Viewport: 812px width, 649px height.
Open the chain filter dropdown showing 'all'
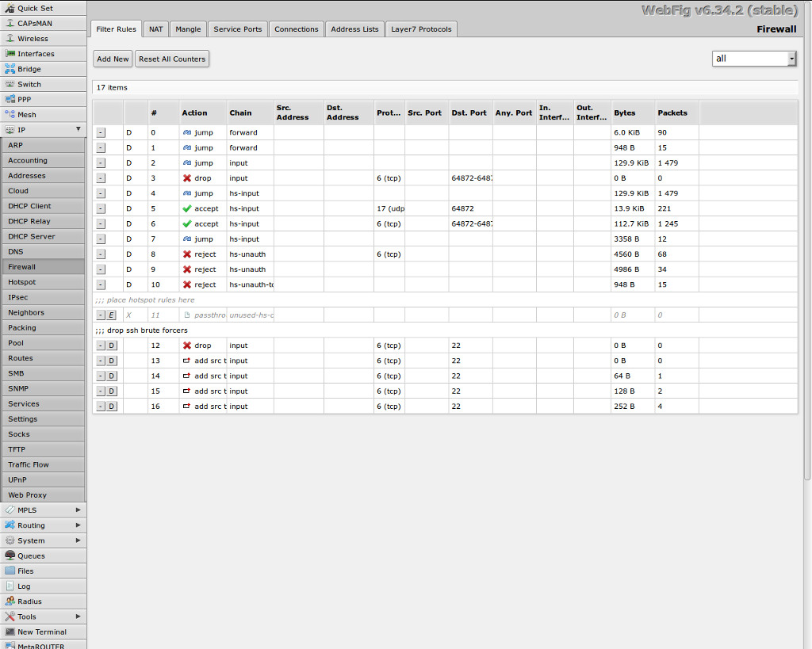pos(754,59)
